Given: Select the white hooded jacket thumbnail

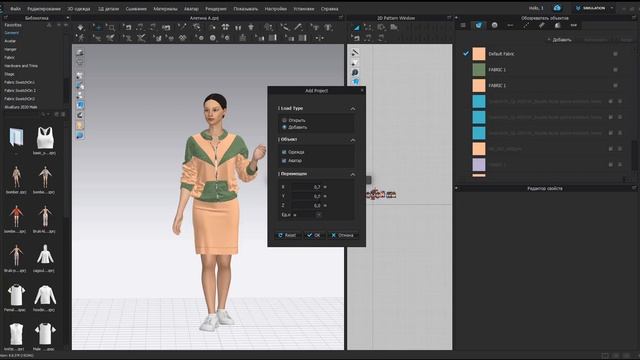Looking at the screenshot, I should [x=45, y=255].
